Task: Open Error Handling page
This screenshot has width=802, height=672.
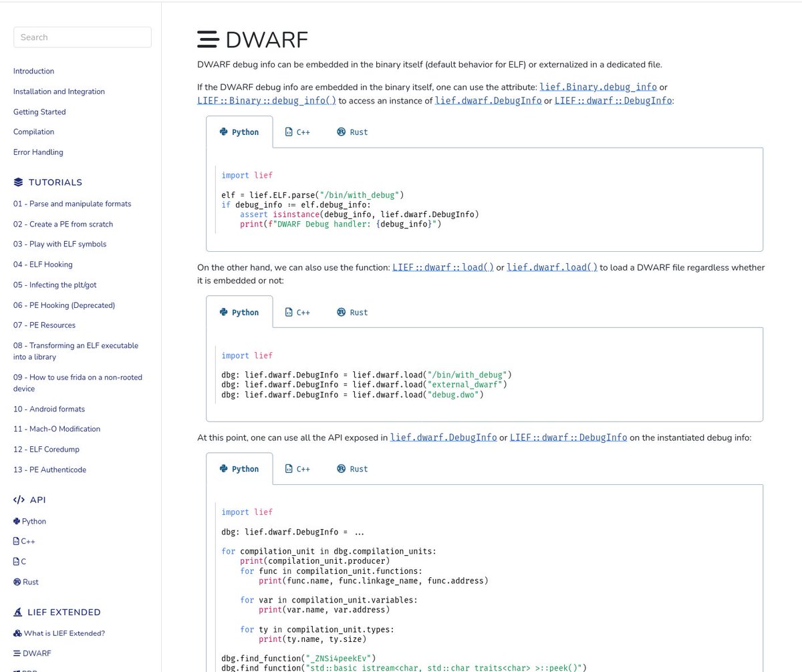Action: coord(38,152)
